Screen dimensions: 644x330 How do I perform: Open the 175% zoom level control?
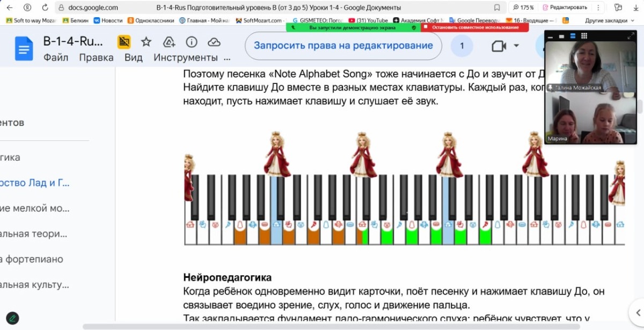(x=523, y=8)
